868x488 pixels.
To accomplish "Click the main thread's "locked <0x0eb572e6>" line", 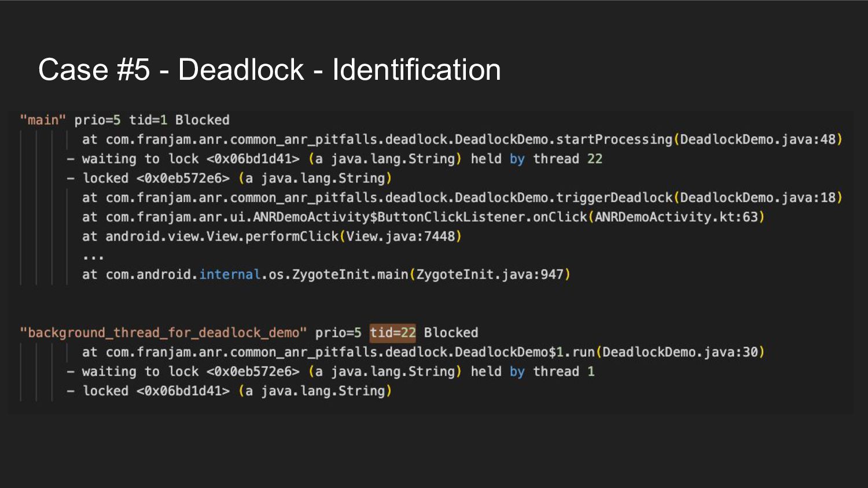I will coord(229,178).
